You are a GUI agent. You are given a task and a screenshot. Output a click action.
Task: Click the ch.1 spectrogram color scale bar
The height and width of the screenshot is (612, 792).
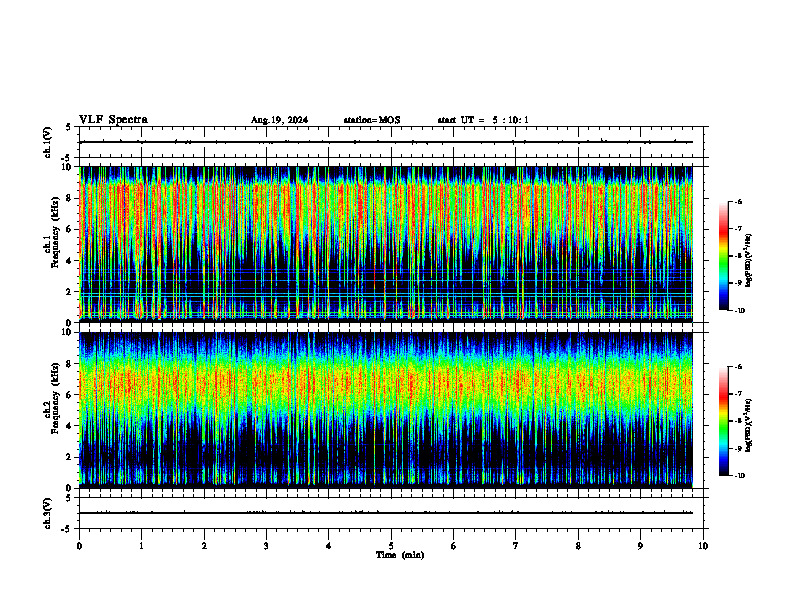723,256
